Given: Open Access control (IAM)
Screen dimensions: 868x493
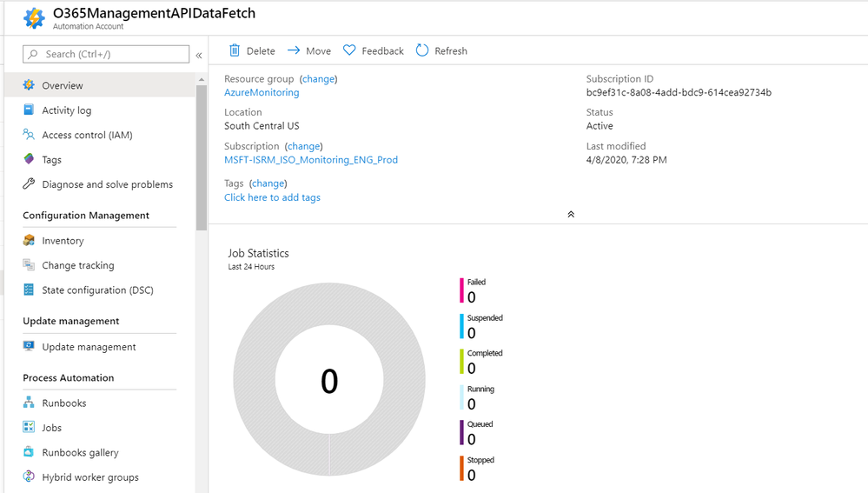Looking at the screenshot, I should tap(100, 135).
